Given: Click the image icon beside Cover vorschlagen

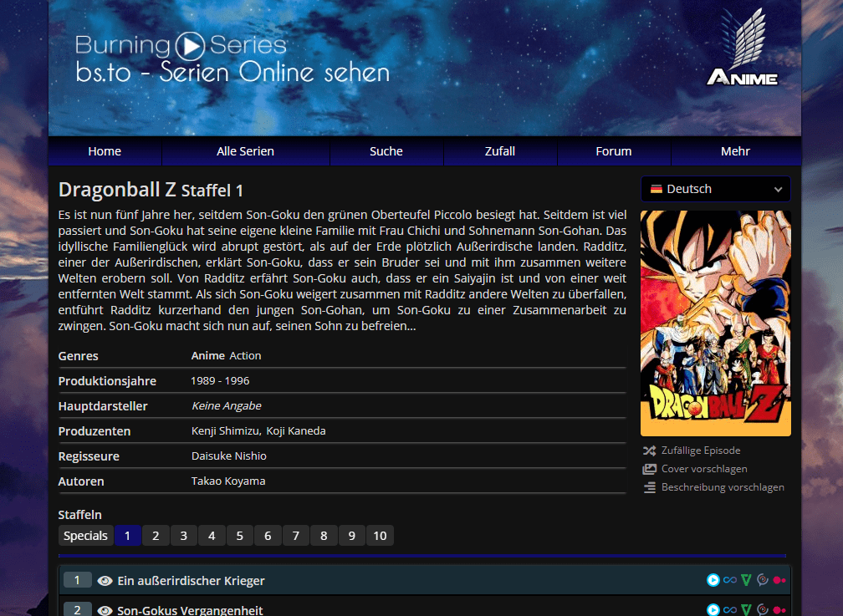Looking at the screenshot, I should (x=649, y=469).
